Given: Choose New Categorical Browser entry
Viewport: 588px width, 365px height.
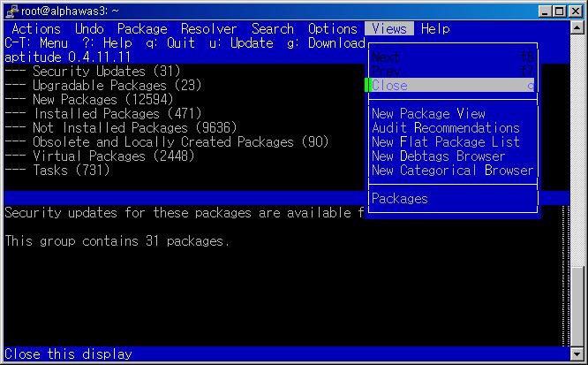Looking at the screenshot, I should point(452,171).
